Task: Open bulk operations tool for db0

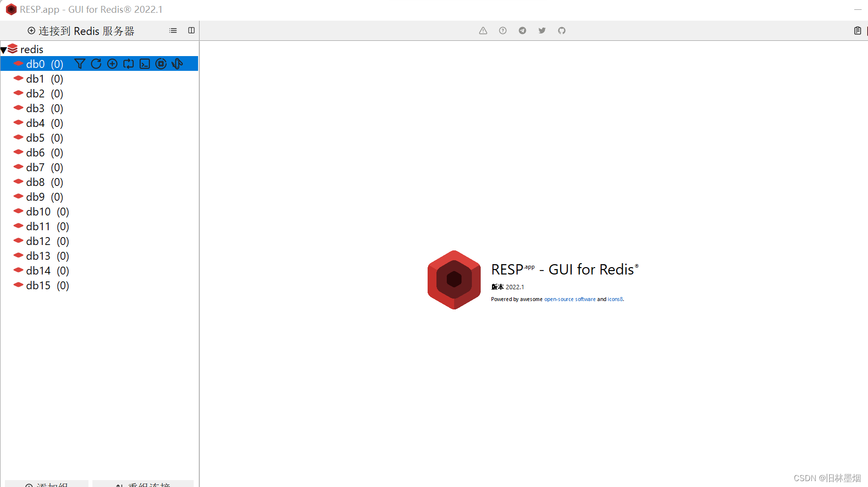Action: pos(177,64)
